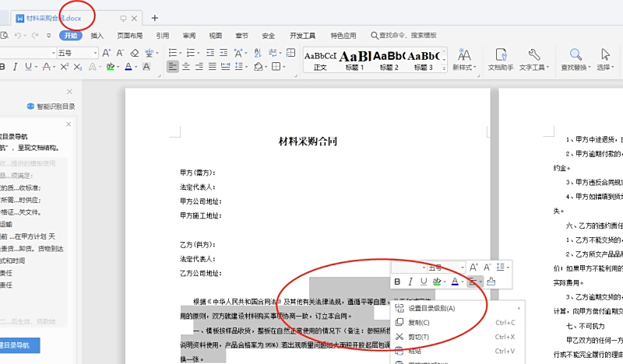Open mini toolbar font size dropdown
The width and height of the screenshot is (623, 364).
pos(463,268)
